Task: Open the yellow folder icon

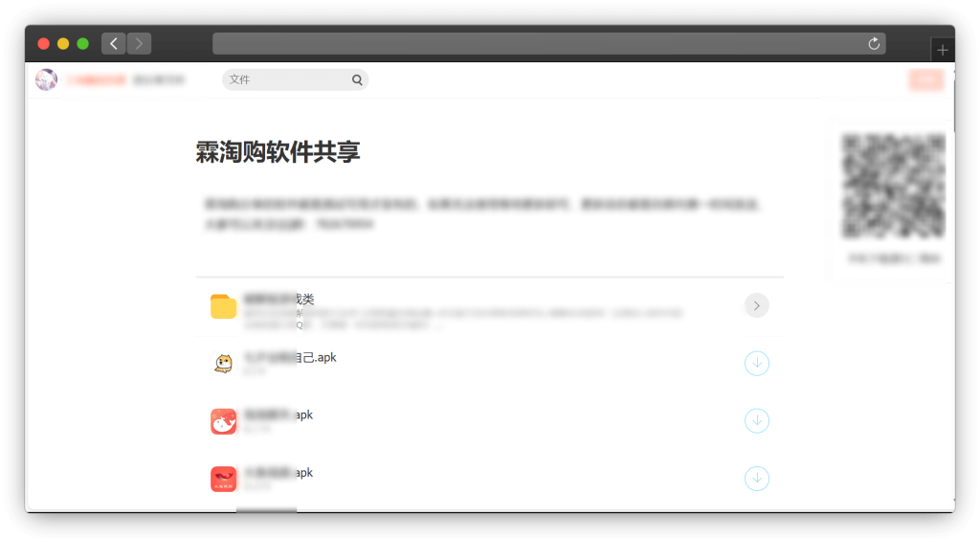Action: click(223, 306)
